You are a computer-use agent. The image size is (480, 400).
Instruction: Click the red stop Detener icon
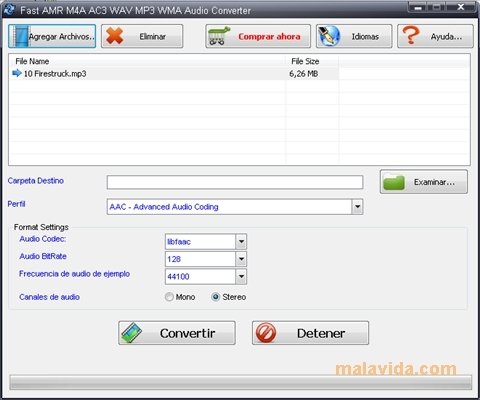click(x=265, y=333)
